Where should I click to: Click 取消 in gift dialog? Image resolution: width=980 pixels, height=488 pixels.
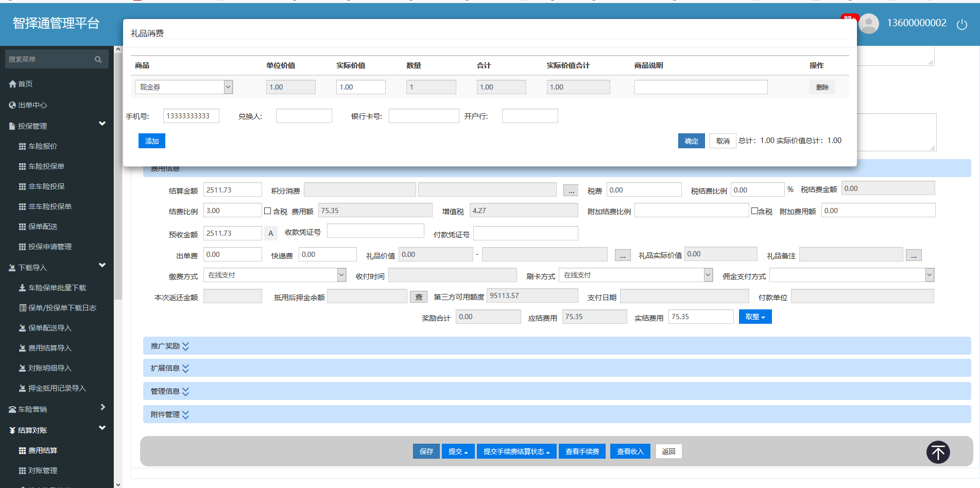click(723, 141)
